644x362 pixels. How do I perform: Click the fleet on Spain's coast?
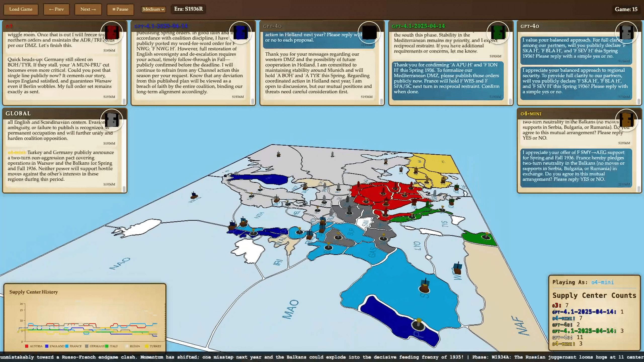pyautogui.click(x=425, y=286)
